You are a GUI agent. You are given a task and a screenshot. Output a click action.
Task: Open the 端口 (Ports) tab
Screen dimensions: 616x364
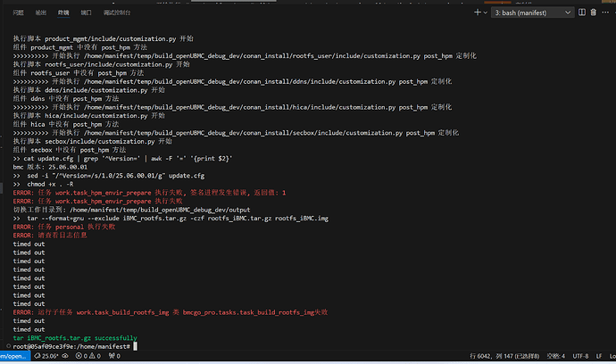tap(86, 12)
